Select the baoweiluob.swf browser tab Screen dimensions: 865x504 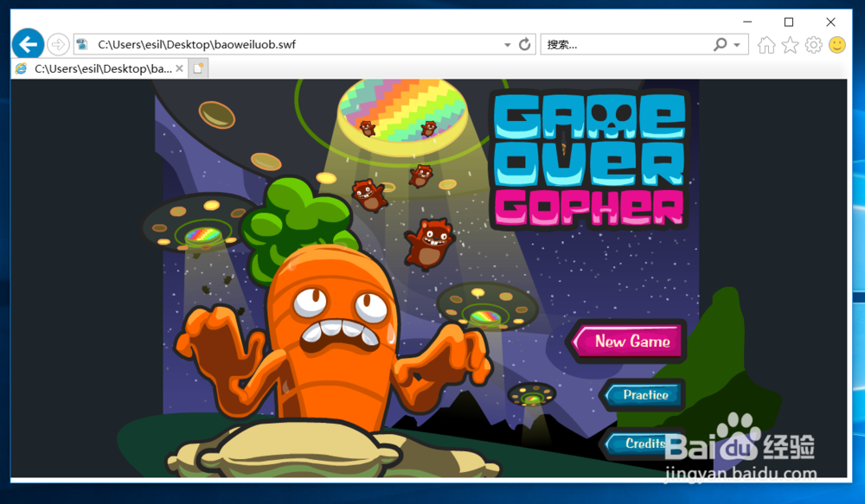click(x=99, y=68)
